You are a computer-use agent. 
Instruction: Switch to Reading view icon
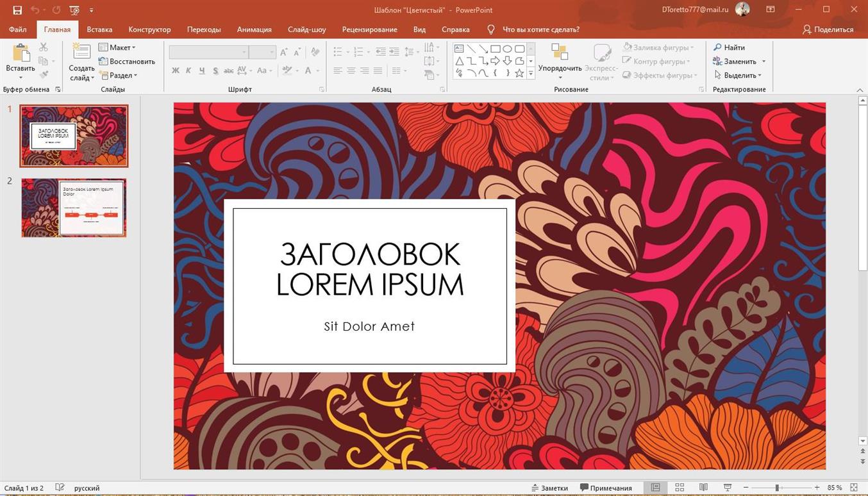[703, 488]
